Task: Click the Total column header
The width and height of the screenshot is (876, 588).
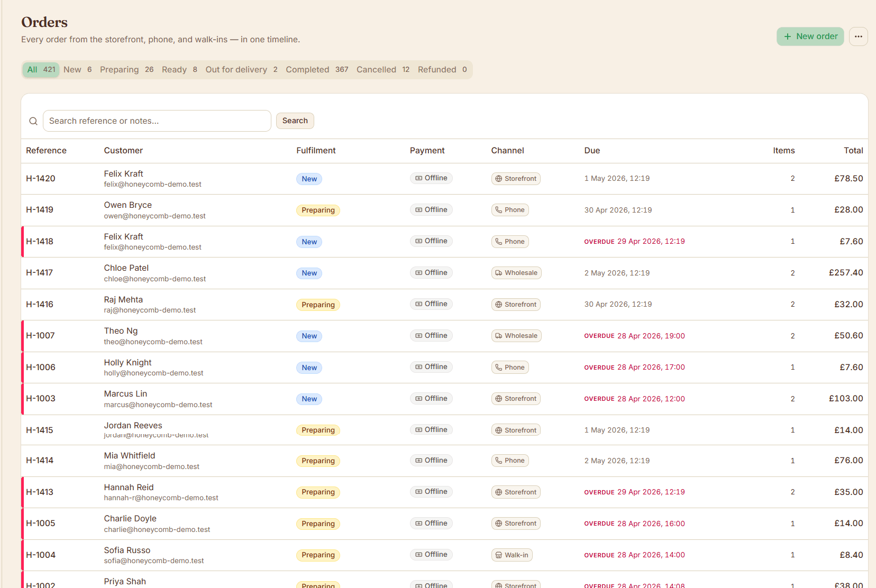Action: [x=853, y=151]
